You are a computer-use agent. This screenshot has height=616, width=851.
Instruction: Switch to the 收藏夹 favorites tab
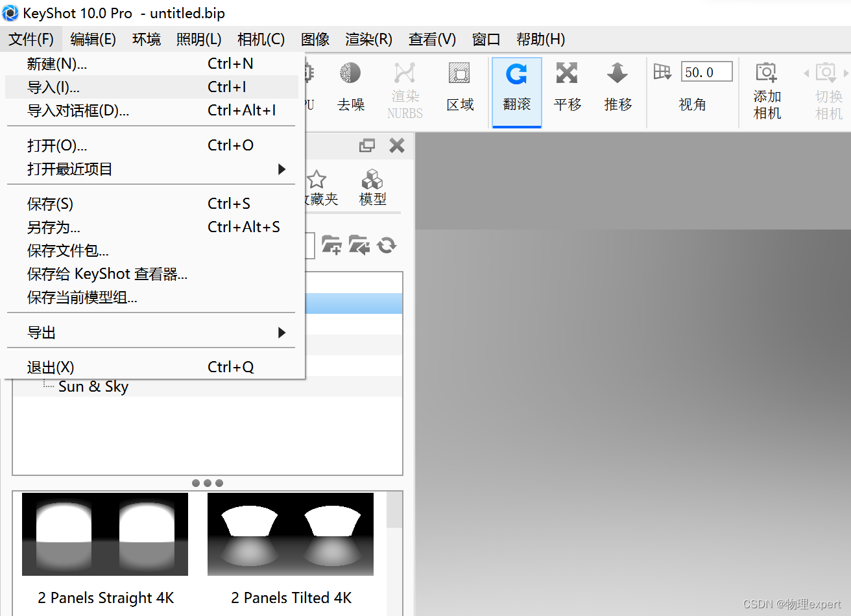[x=320, y=189]
